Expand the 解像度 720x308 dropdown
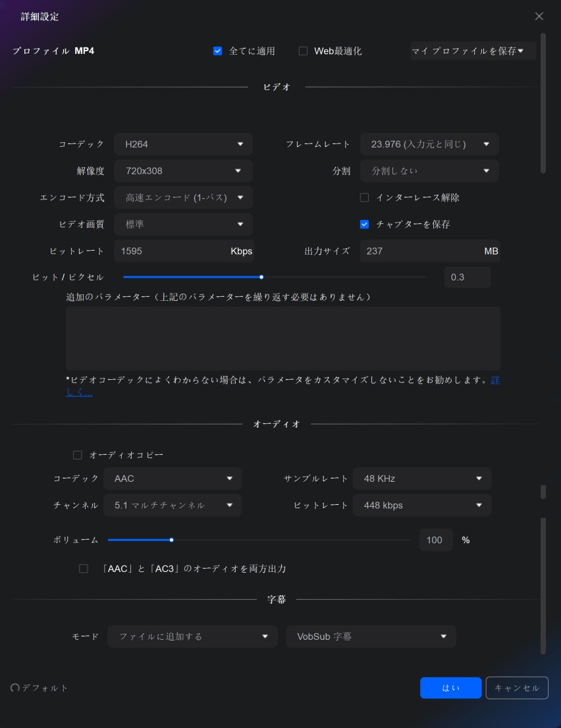561x728 pixels. point(184,171)
